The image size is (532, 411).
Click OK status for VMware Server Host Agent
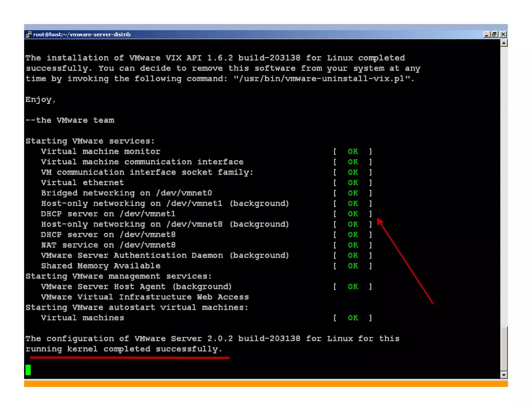(353, 287)
